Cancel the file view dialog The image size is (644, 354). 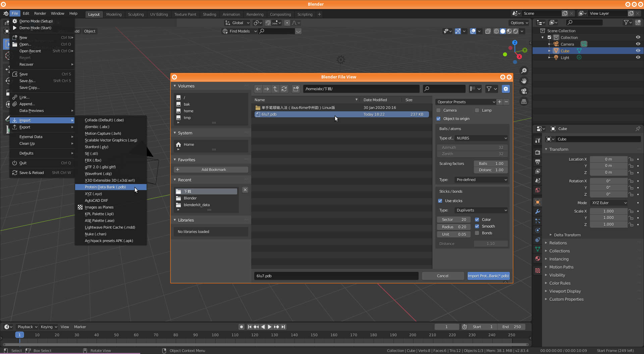point(442,276)
